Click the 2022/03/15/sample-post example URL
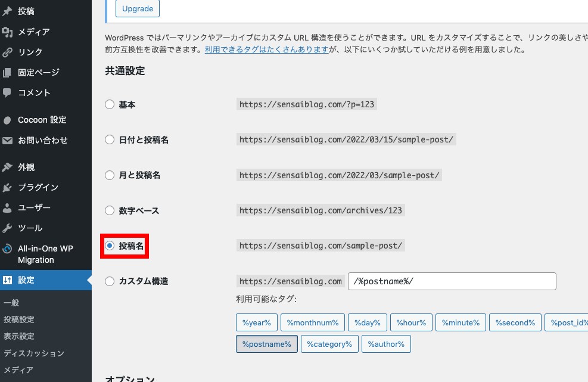The image size is (588, 382). point(346,139)
